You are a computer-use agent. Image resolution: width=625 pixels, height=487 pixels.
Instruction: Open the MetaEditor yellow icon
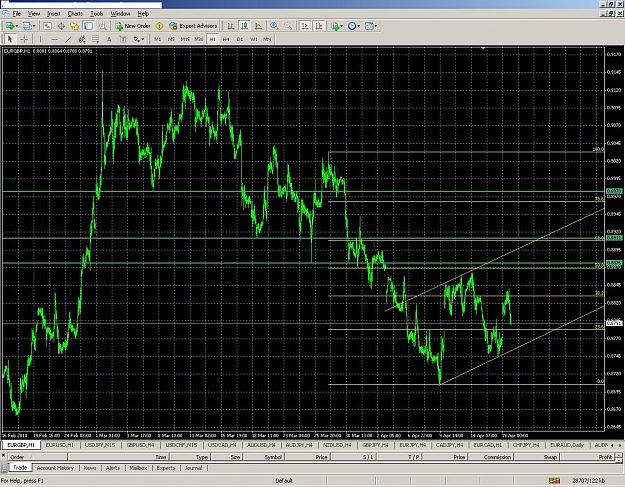159,26
